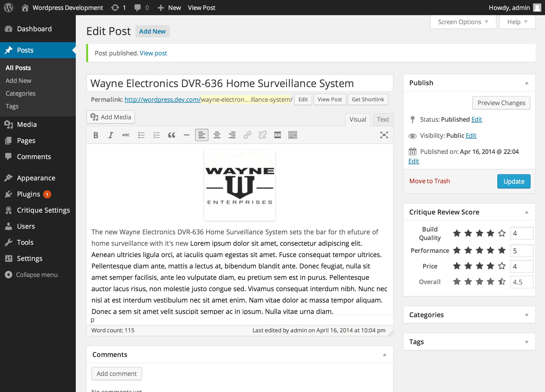545x392 pixels.
Task: Open the updates indicator in admin bar
Action: 118,8
